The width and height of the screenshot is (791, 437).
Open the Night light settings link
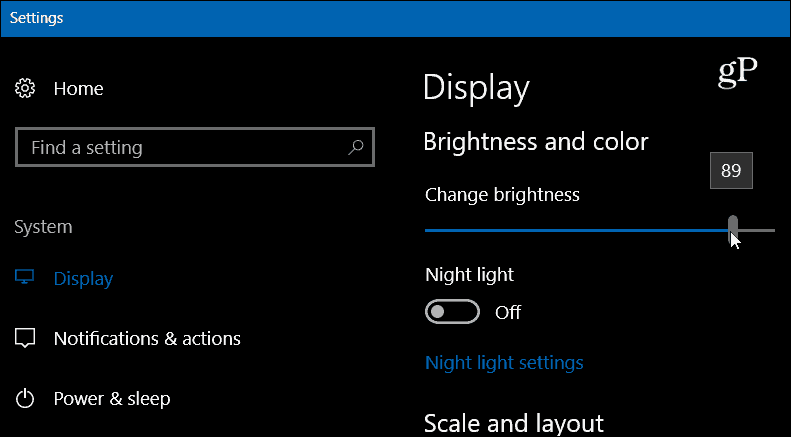point(504,363)
